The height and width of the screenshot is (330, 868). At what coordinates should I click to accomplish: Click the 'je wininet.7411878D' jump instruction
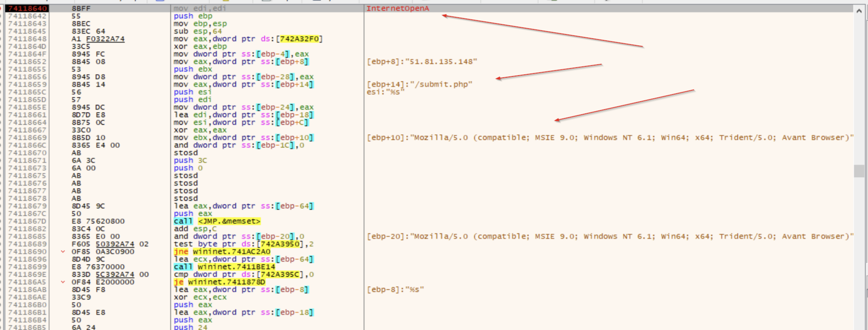219,282
